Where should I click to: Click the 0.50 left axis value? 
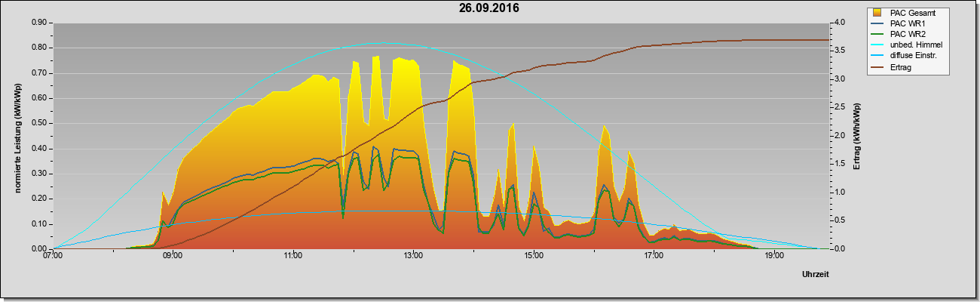coord(39,123)
